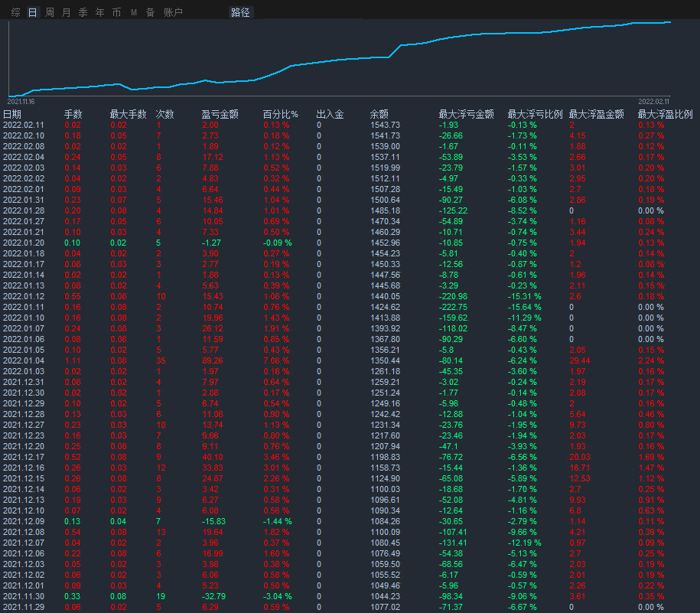Viewport: 700px width, 613px height.
Task: Select the 2022.01.20 date row
Action: click(24, 243)
